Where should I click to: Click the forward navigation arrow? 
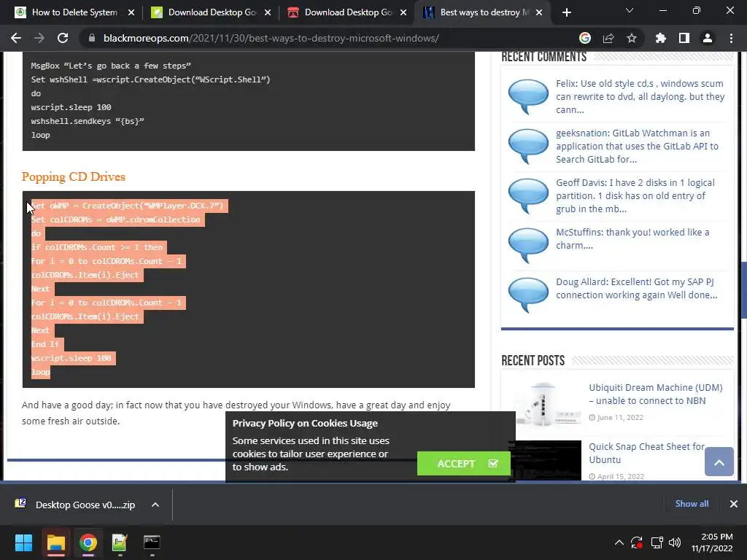(39, 38)
